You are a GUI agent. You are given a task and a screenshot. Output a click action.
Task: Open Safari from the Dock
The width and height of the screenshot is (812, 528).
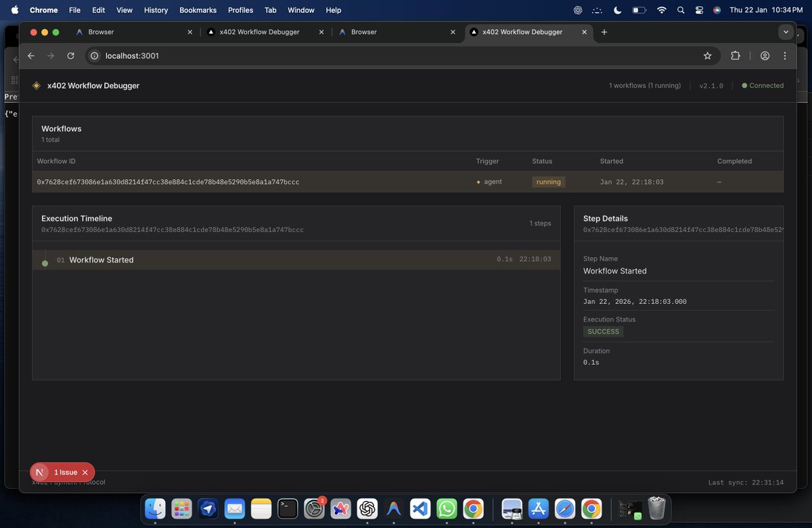(565, 508)
